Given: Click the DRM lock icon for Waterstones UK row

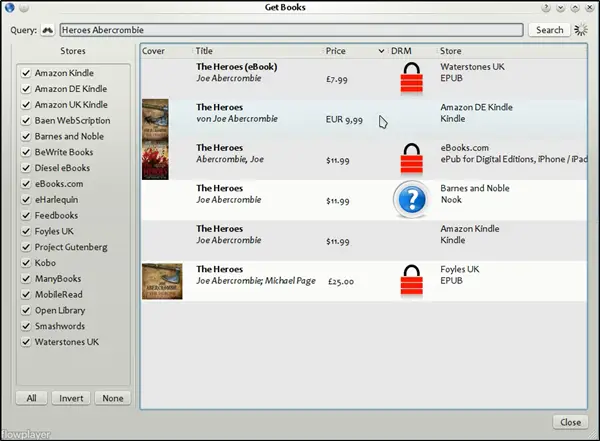Looking at the screenshot, I should click(x=411, y=78).
